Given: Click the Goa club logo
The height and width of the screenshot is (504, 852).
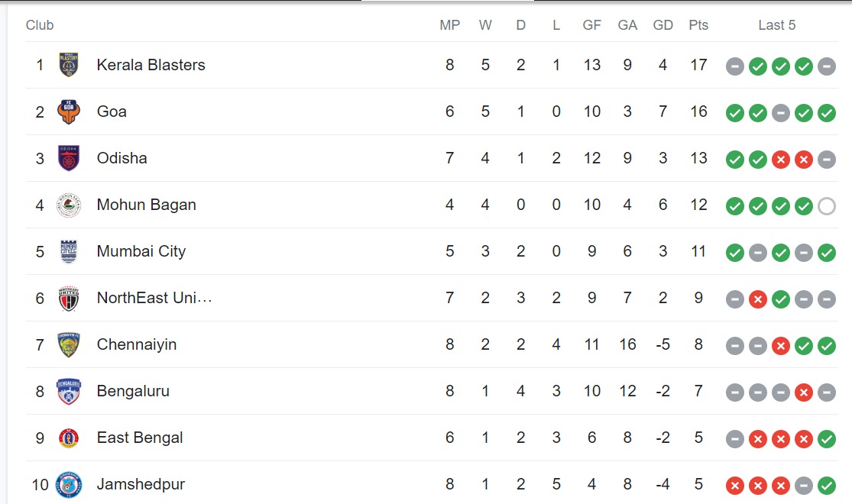Looking at the screenshot, I should [x=69, y=111].
